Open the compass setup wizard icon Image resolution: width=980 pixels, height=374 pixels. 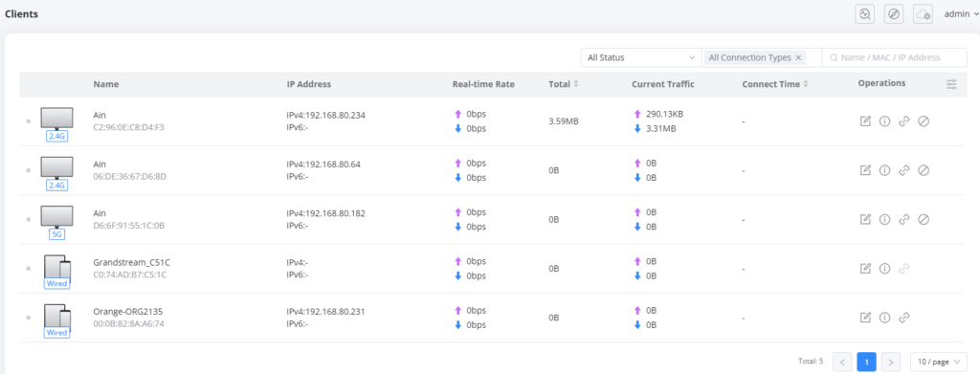pyautogui.click(x=895, y=13)
